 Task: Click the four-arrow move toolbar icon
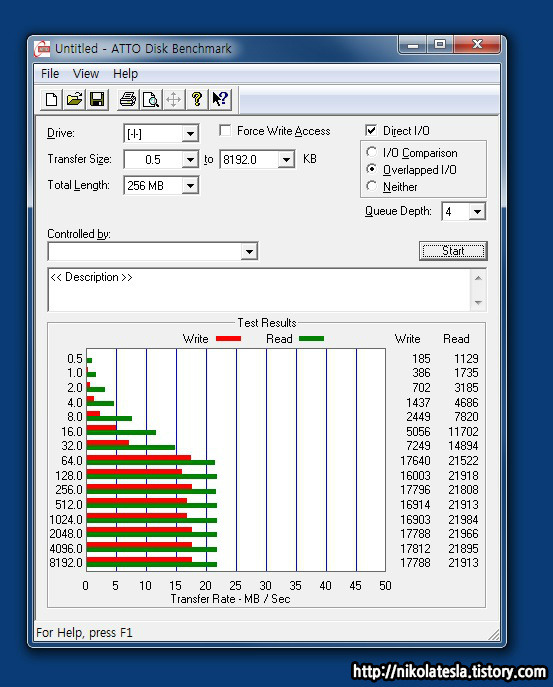click(174, 99)
